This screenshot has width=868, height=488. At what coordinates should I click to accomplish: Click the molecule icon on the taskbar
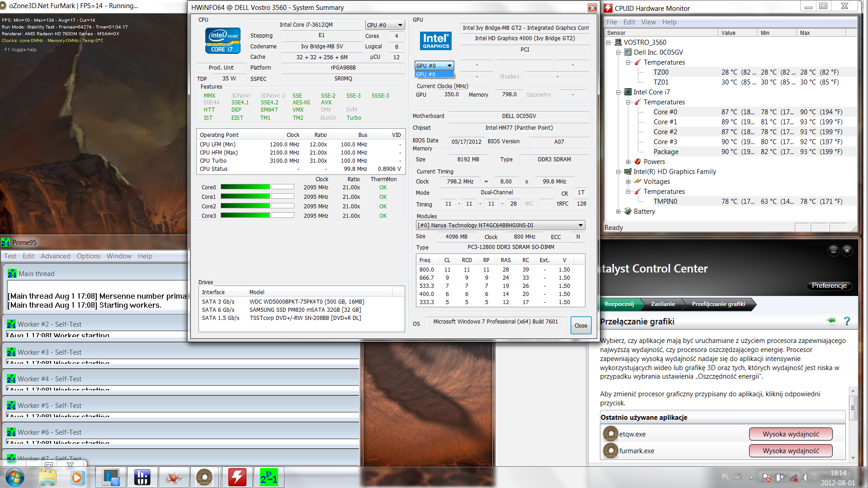click(174, 477)
